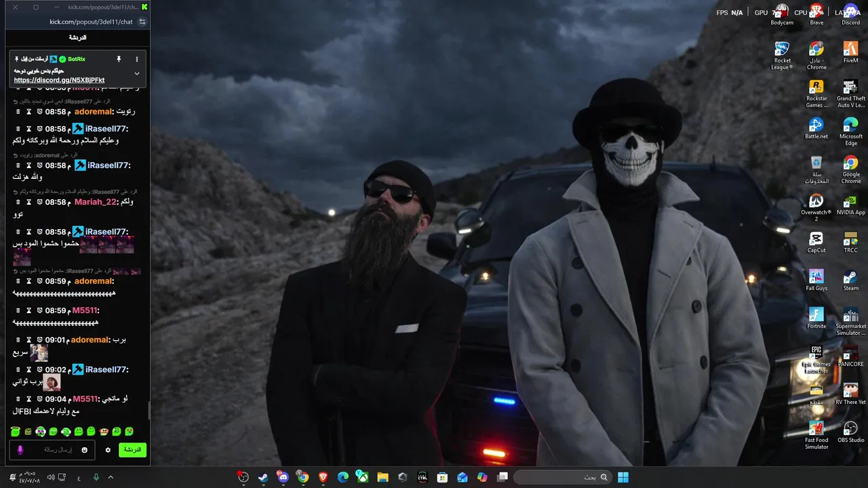Open Microsoft Store from taskbar
This screenshot has width=868, height=488.
[x=442, y=477]
